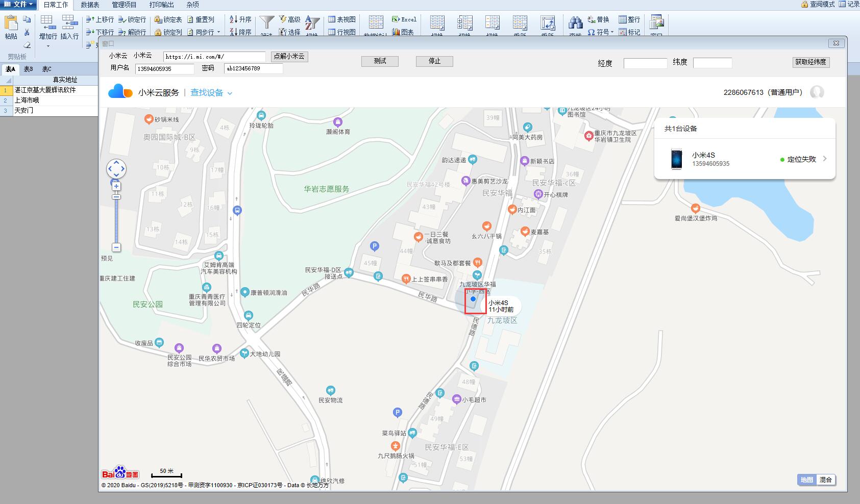860x504 pixels.
Task: Zoom in with the map plus button
Action: point(116,187)
